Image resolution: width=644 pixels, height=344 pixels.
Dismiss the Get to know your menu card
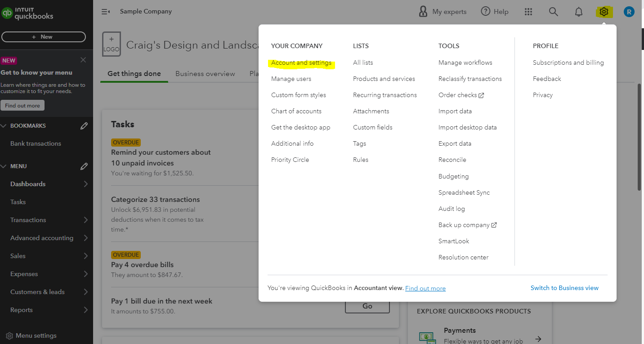tap(83, 60)
